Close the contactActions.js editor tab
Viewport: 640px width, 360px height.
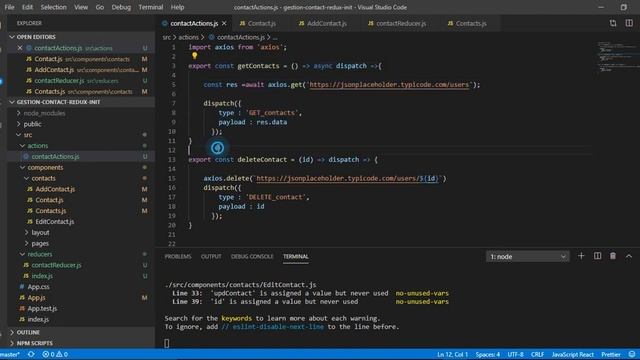tap(224, 23)
